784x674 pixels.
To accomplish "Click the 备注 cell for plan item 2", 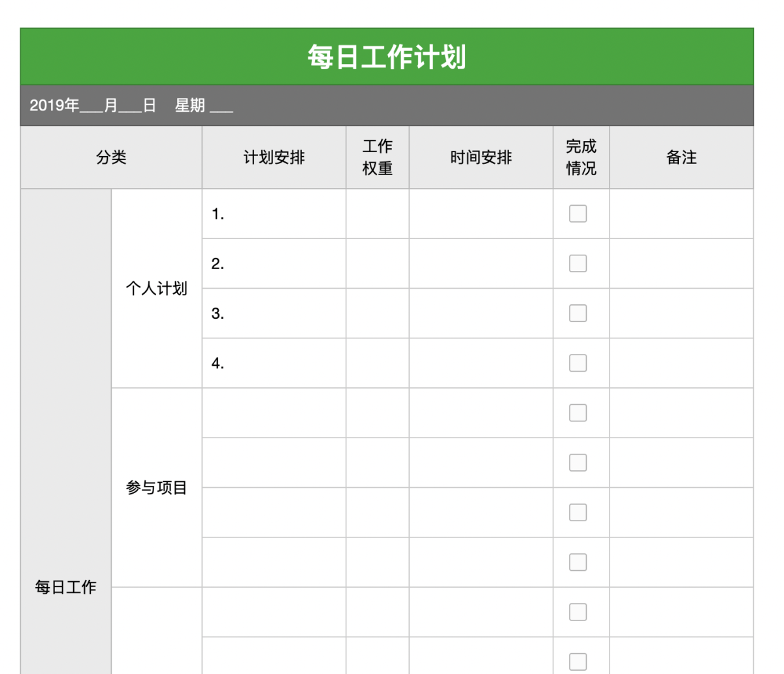I will (681, 263).
